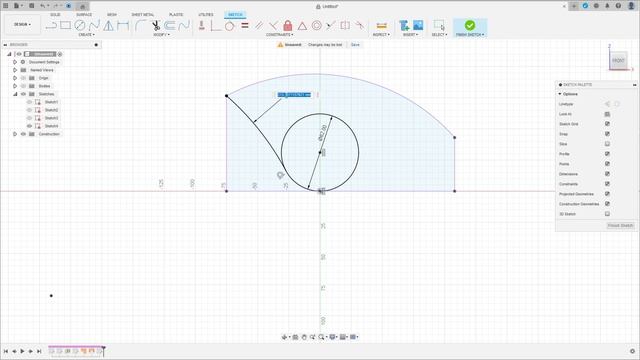
Task: Open the MODIFY dropdown menu
Action: click(162, 35)
